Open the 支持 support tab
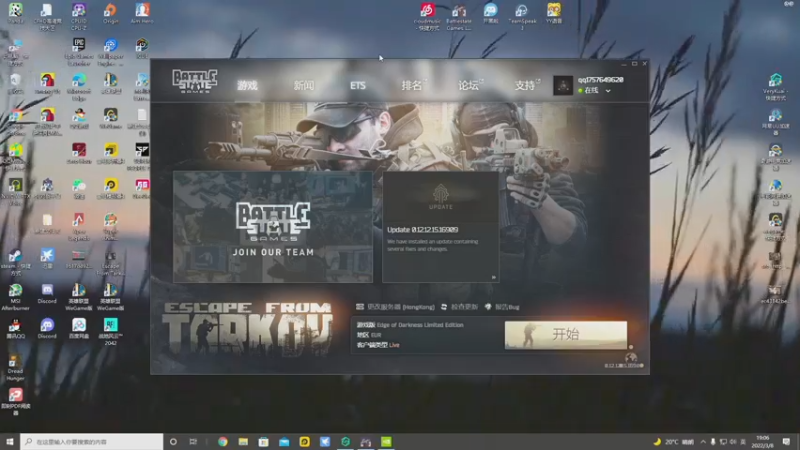Screen dimensions: 800x450 (526, 85)
